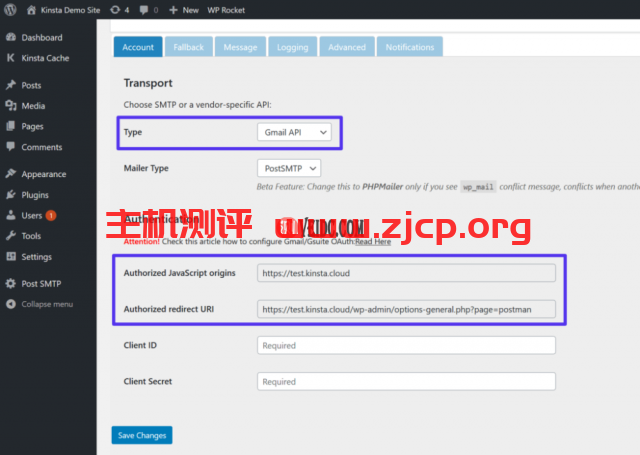The width and height of the screenshot is (640, 455).
Task: Open the Mailer Type dropdown PostSMTP
Action: 289,168
